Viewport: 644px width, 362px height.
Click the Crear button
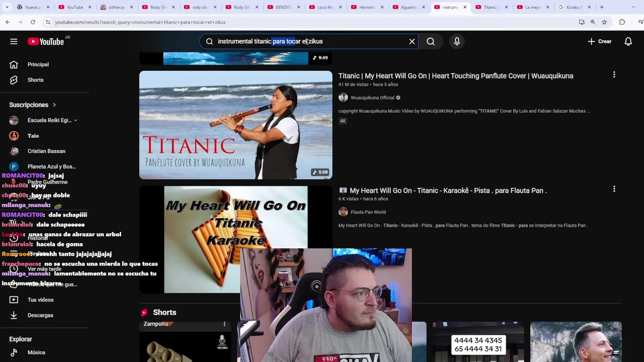[x=599, y=42]
